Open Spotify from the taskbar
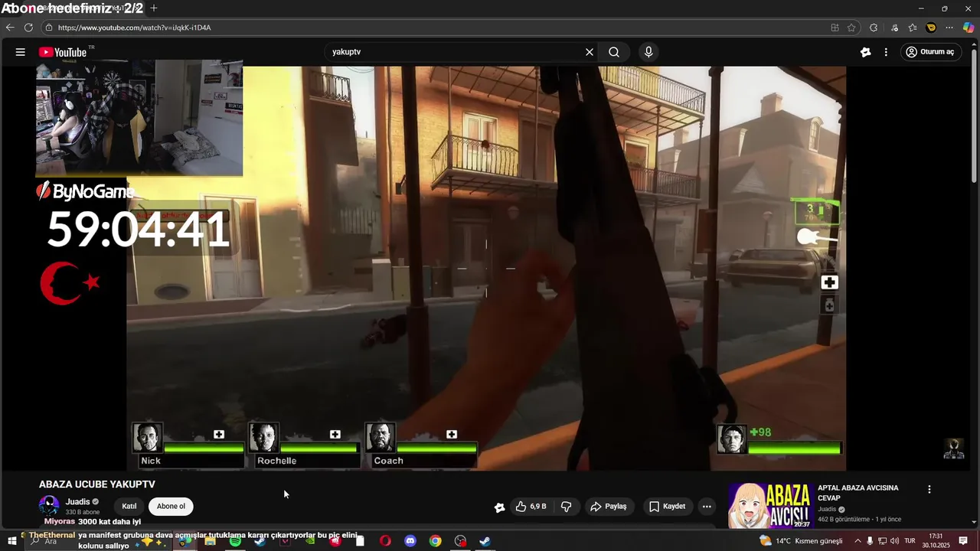 coord(235,541)
